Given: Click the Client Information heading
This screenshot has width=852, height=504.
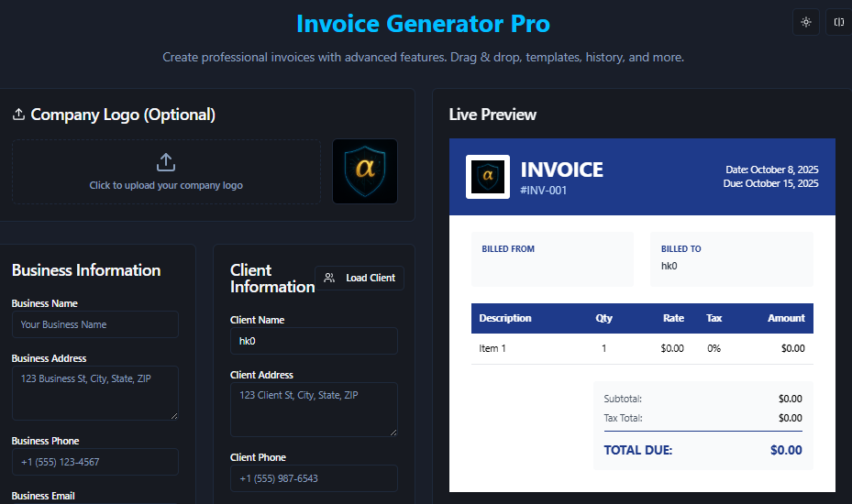Looking at the screenshot, I should click(272, 278).
